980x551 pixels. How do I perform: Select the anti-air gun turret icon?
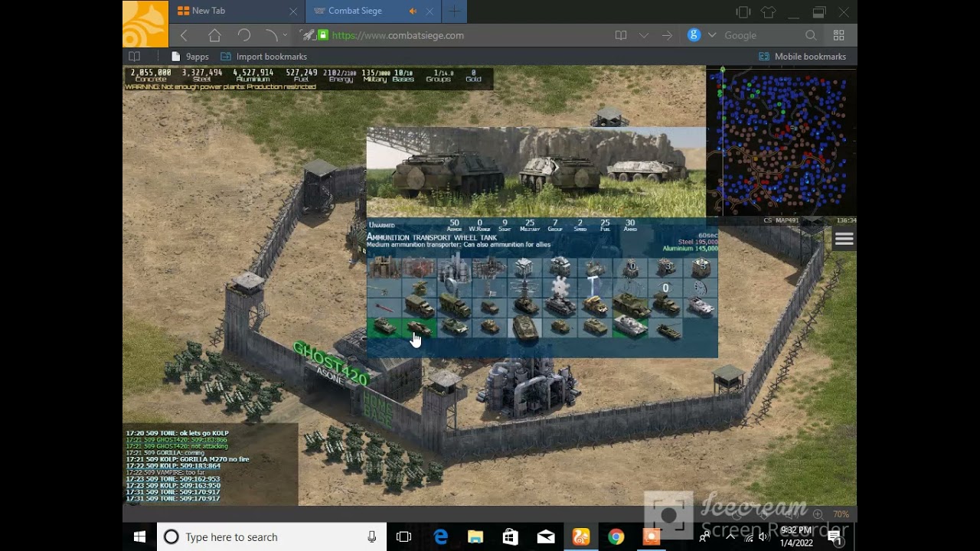(419, 288)
